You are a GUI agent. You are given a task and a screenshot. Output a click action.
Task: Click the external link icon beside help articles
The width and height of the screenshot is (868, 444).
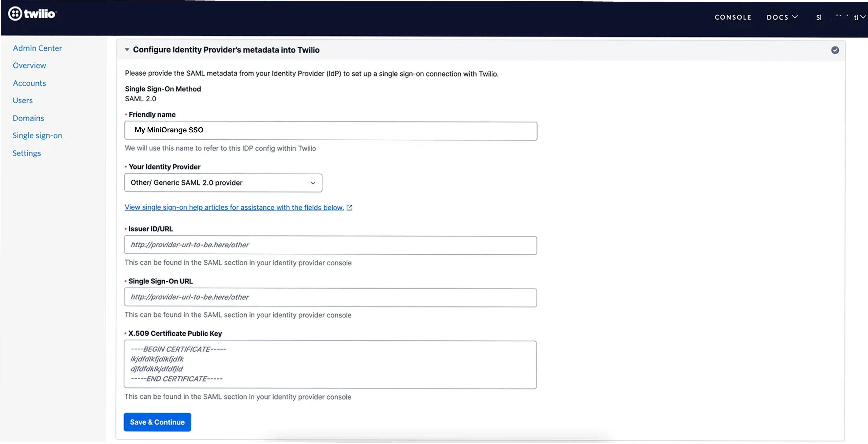[x=349, y=208]
